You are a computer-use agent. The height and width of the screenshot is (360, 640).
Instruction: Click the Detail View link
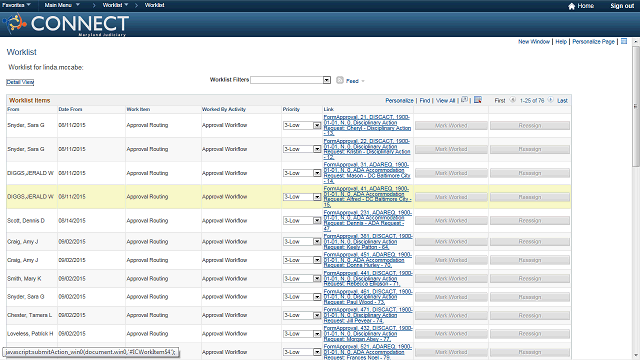[x=20, y=82]
